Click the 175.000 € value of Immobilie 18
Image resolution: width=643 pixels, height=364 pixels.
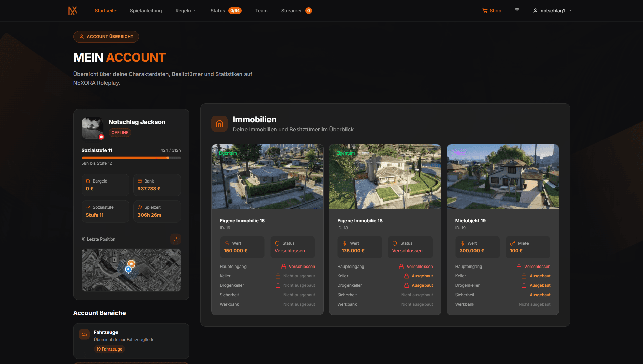click(353, 251)
